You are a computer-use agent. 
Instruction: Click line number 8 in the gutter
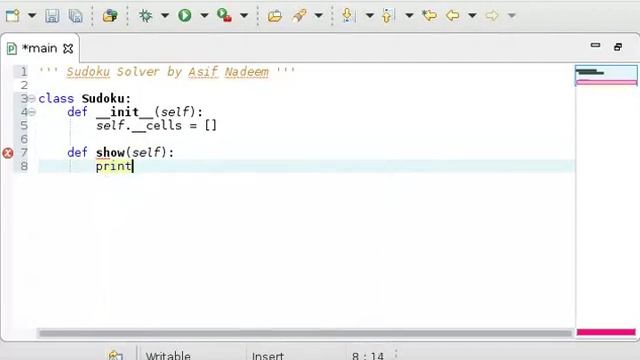(24, 166)
